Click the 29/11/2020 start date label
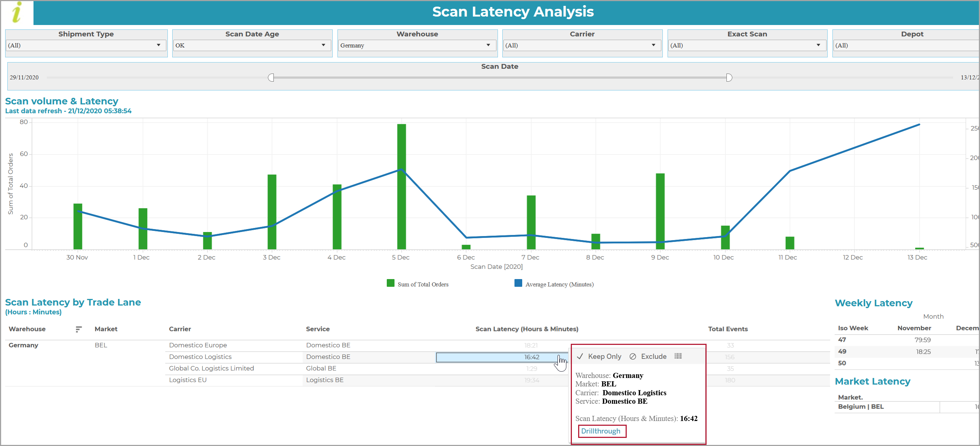The height and width of the screenshot is (446, 980). click(x=24, y=78)
